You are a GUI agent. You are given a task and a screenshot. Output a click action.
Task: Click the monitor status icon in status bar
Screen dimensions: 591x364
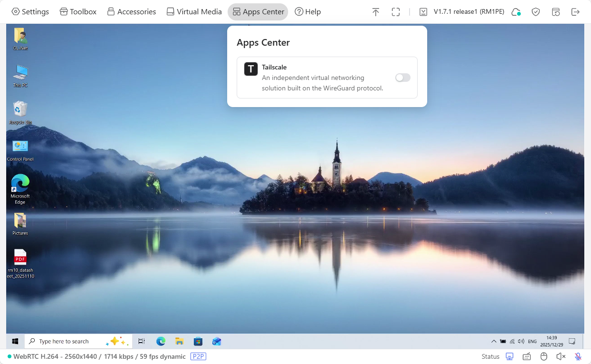[510, 356]
